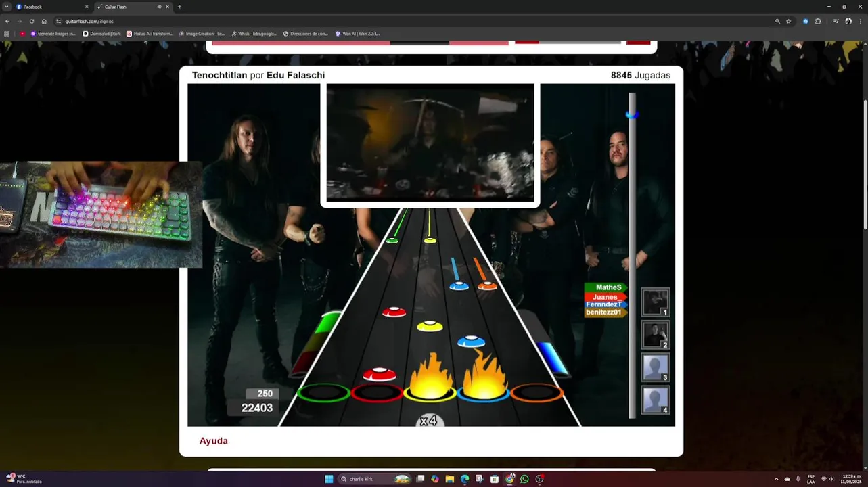This screenshot has width=868, height=487.
Task: Open the media control playlist icon
Action: click(836, 21)
